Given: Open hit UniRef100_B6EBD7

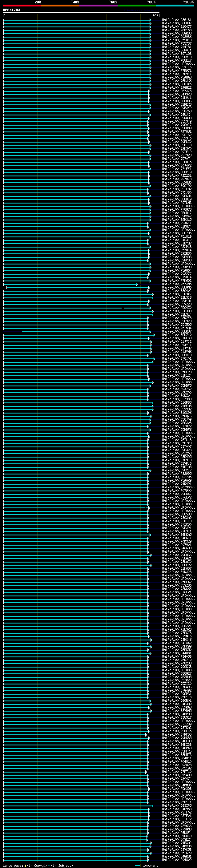Looking at the screenshot, I should point(177,23).
